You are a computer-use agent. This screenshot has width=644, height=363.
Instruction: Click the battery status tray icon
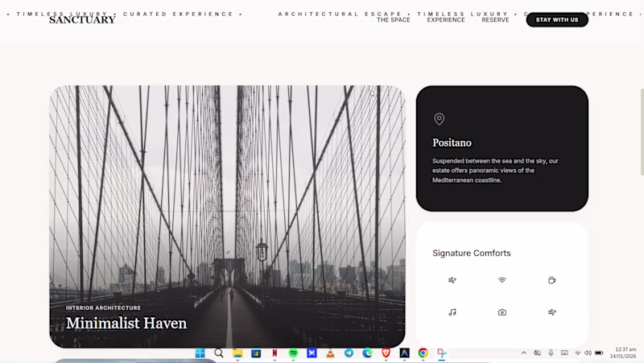pyautogui.click(x=599, y=353)
